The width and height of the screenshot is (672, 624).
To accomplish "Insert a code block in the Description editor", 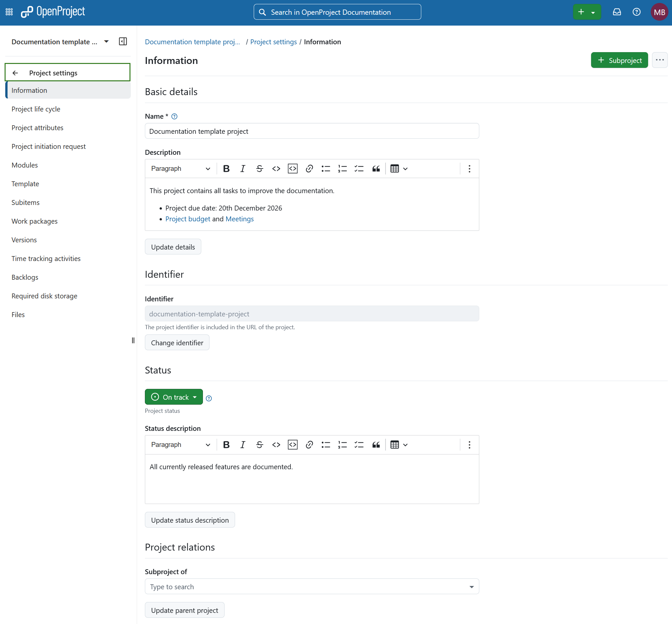I will point(292,169).
